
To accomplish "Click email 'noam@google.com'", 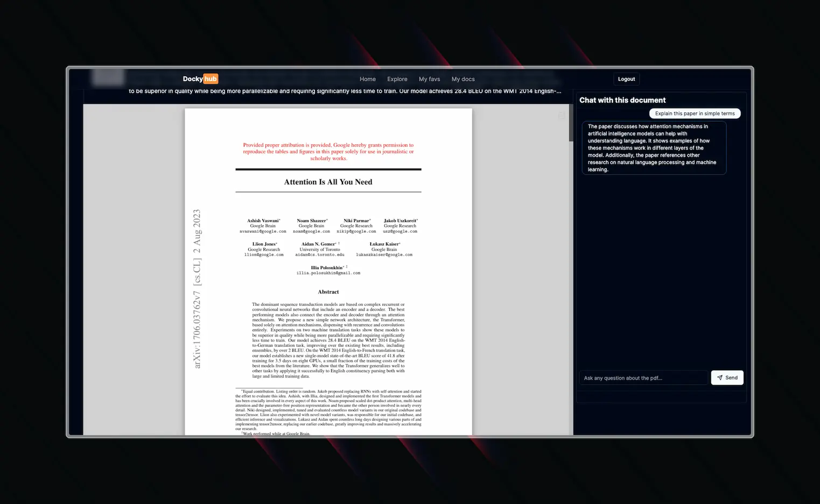I will tap(311, 232).
